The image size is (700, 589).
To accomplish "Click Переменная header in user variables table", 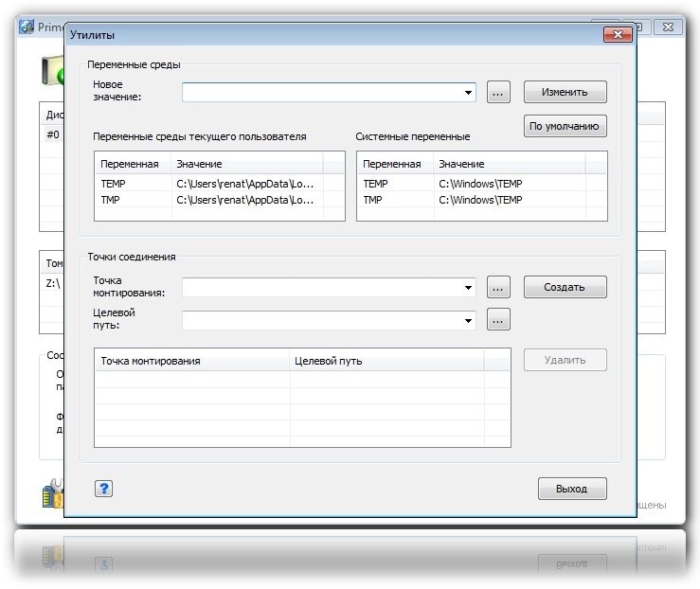I will coord(132,164).
